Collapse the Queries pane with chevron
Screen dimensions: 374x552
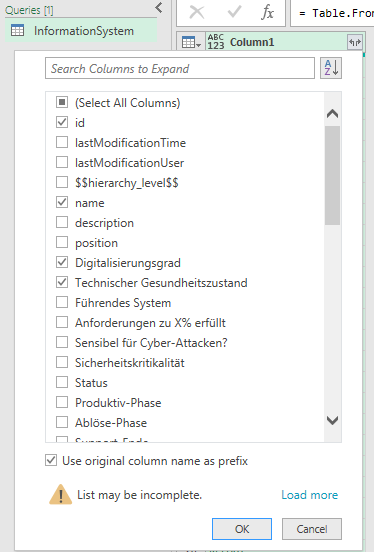click(159, 7)
